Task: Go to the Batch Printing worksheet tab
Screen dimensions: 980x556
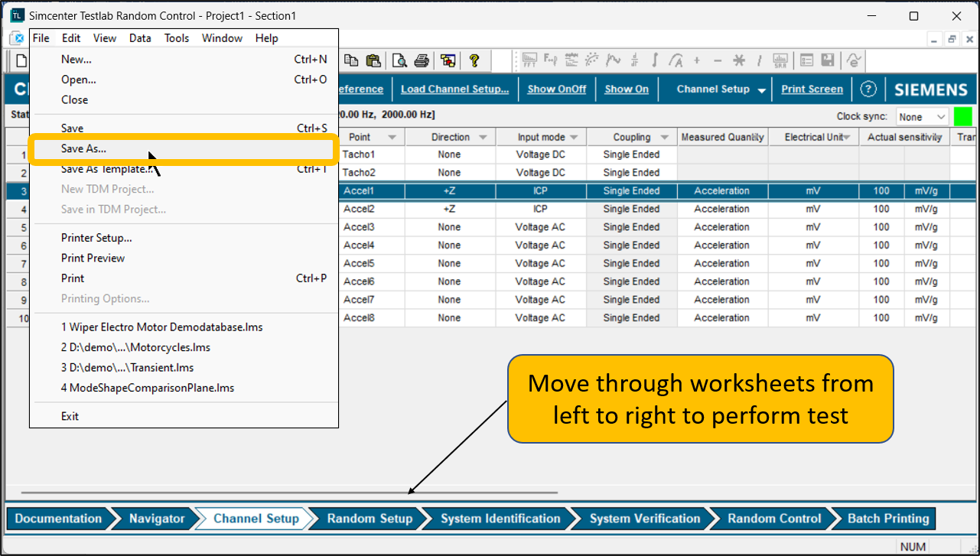Action: point(888,519)
